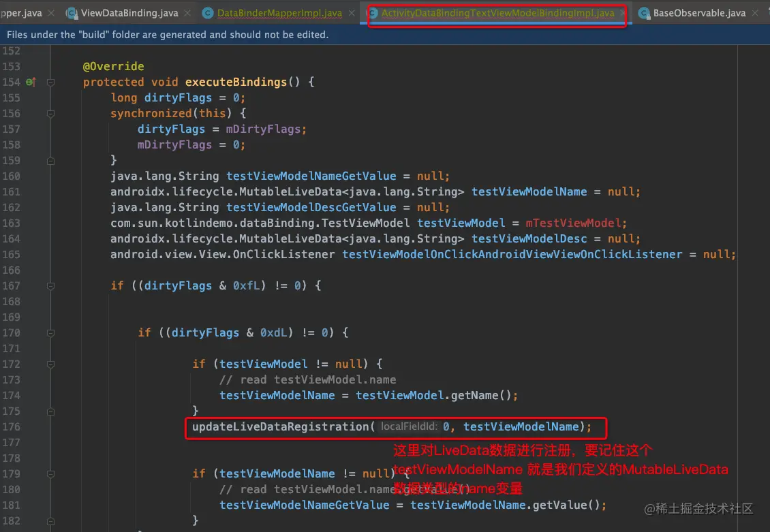770x532 pixels.
Task: Switch to the ViewDataBinding.java tab
Action: 129,13
